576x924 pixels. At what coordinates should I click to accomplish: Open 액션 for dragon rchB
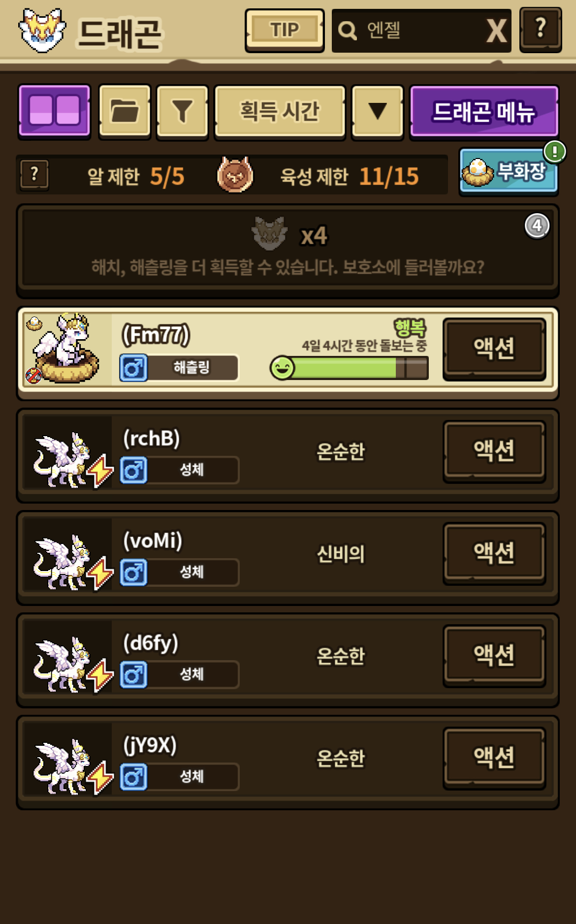pyautogui.click(x=494, y=451)
